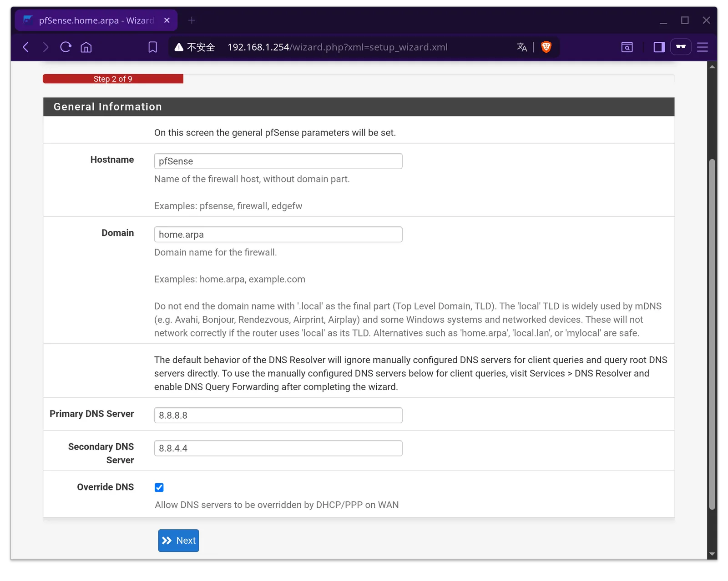Toggle the browser sidebar panel icon
This screenshot has width=728, height=581.
tap(659, 47)
